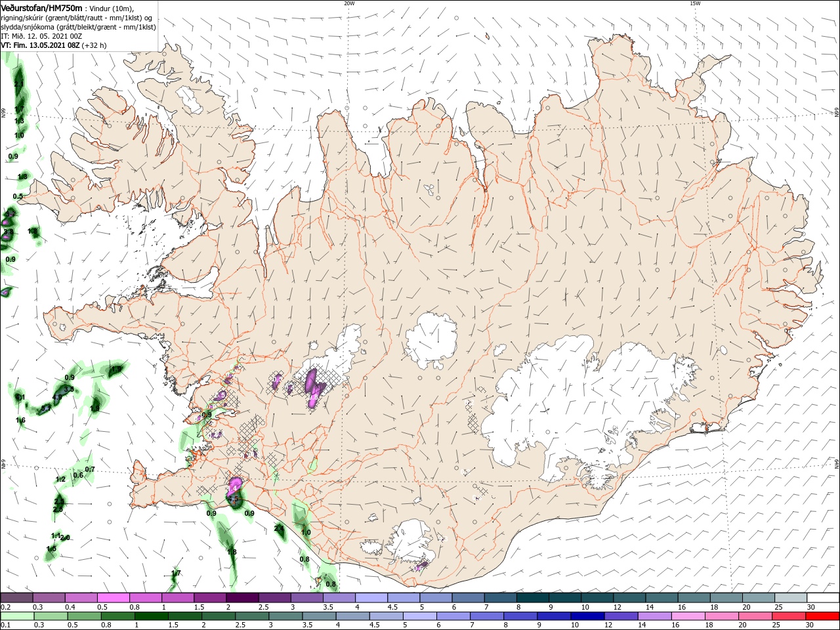Click 'Vindur (10m),' in the title box
Viewport: 840px width, 630px height.
click(x=111, y=8)
